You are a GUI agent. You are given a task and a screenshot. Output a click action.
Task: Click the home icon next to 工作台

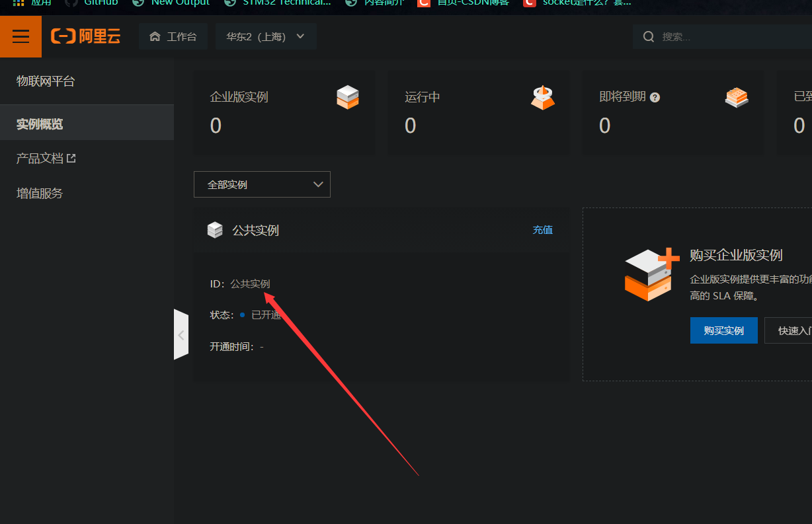[155, 36]
